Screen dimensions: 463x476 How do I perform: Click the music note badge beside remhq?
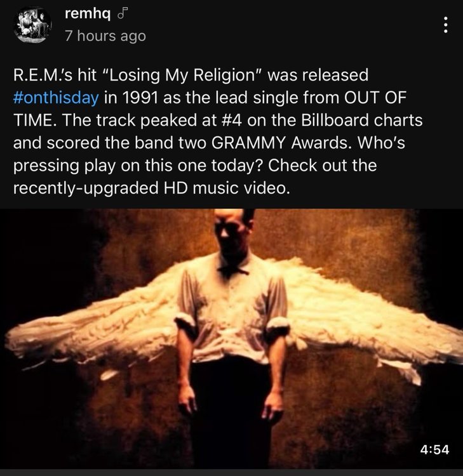pos(123,14)
